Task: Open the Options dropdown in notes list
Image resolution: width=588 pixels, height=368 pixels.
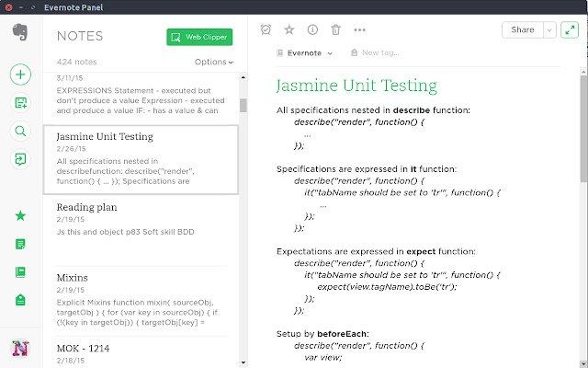Action: [214, 62]
